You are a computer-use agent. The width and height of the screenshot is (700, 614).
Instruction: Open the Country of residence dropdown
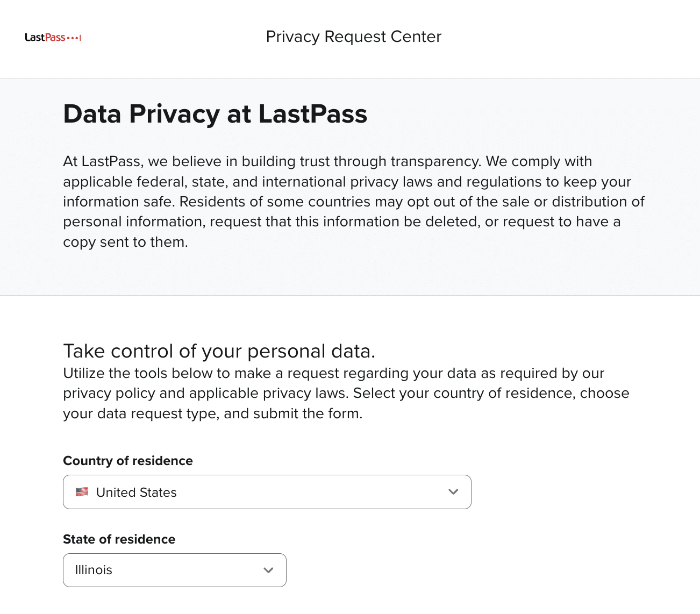[267, 491]
